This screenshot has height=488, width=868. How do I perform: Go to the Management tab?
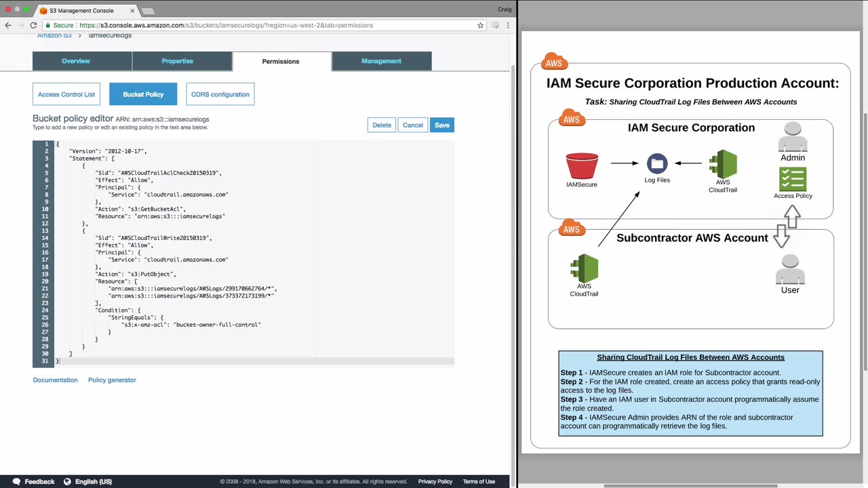[381, 61]
